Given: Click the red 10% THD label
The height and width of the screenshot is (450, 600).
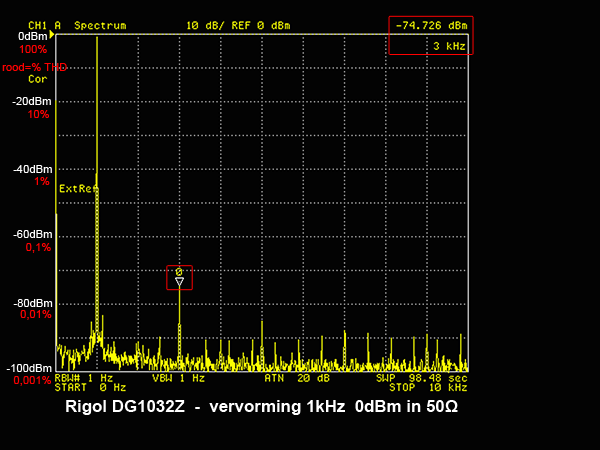Looking at the screenshot, I should [x=38, y=114].
